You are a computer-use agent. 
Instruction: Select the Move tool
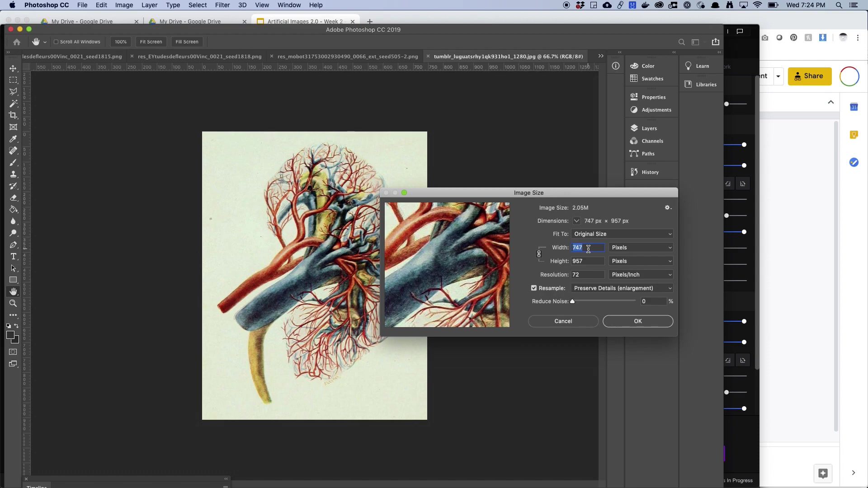coord(13,68)
